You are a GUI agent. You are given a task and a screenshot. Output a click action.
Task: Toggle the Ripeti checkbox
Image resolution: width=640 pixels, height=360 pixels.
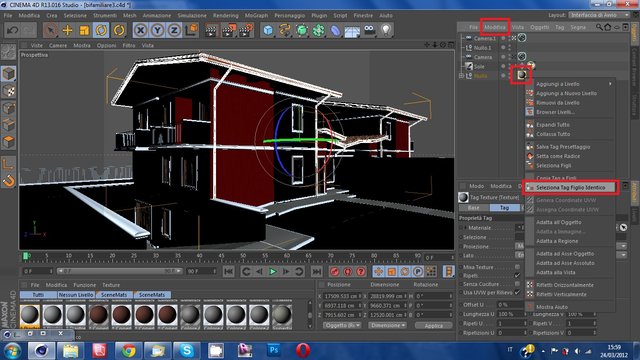(517, 275)
